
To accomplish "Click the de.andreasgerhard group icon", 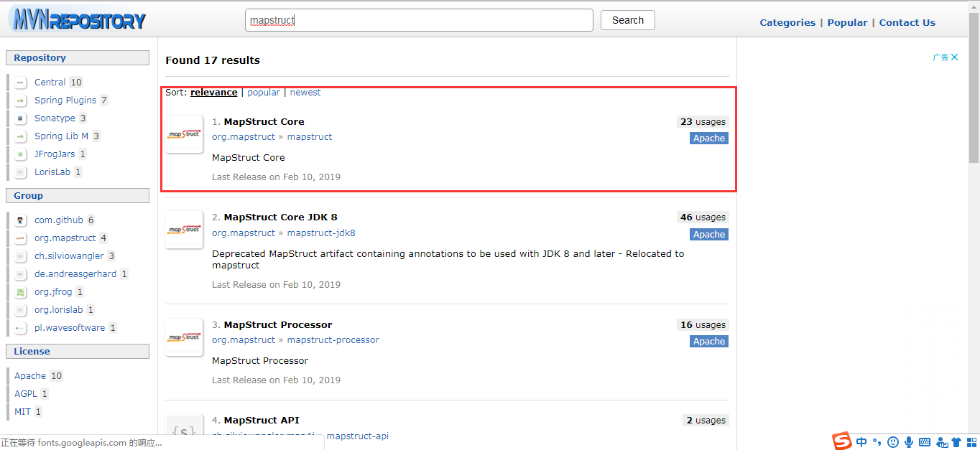I will [21, 274].
